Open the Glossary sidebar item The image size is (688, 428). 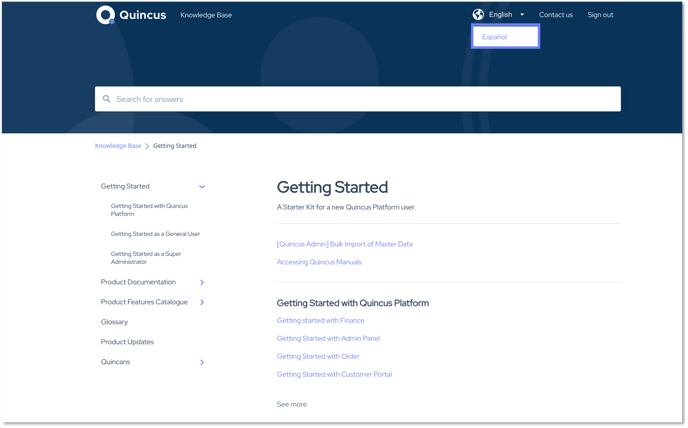pyautogui.click(x=115, y=322)
